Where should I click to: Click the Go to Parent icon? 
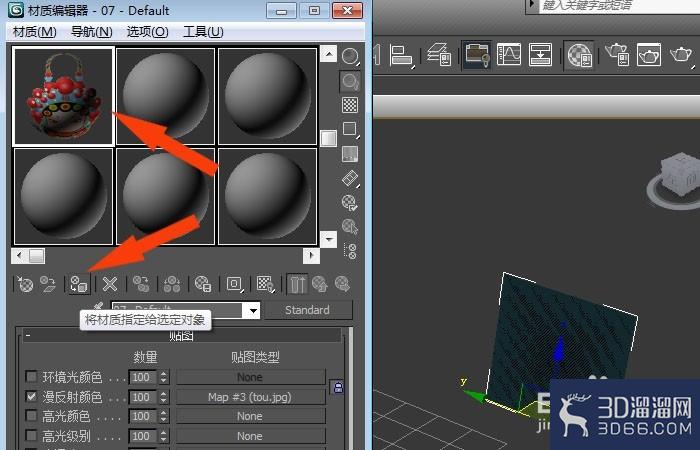[x=320, y=284]
